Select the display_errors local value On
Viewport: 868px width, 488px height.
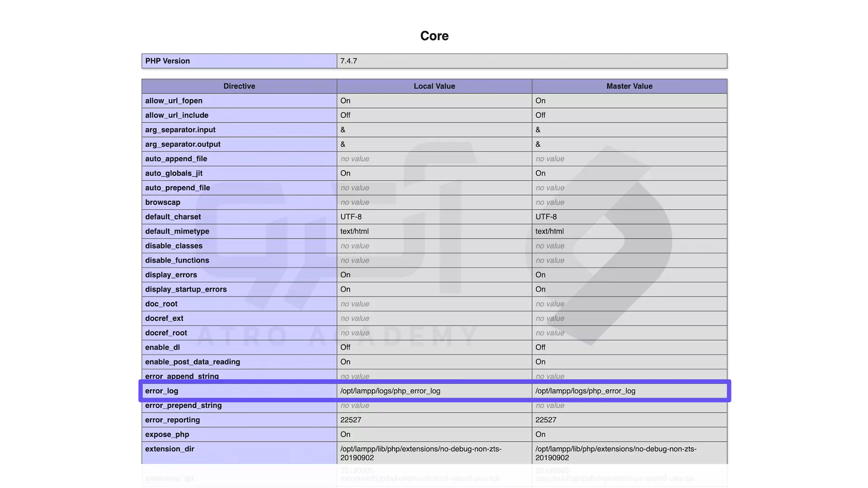(345, 275)
